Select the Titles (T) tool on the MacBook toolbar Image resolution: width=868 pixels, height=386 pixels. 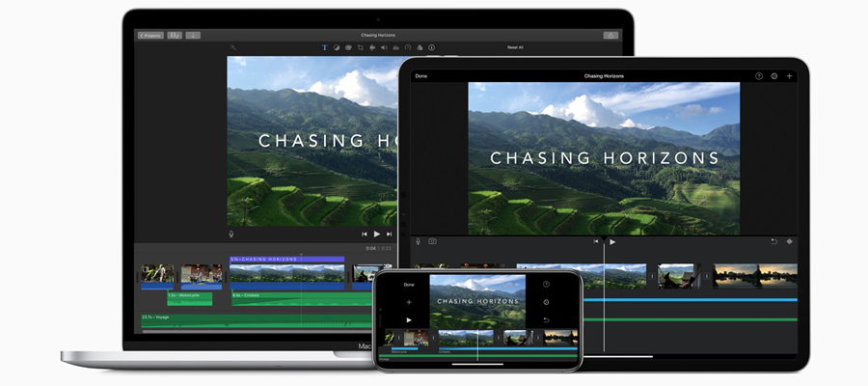324,47
